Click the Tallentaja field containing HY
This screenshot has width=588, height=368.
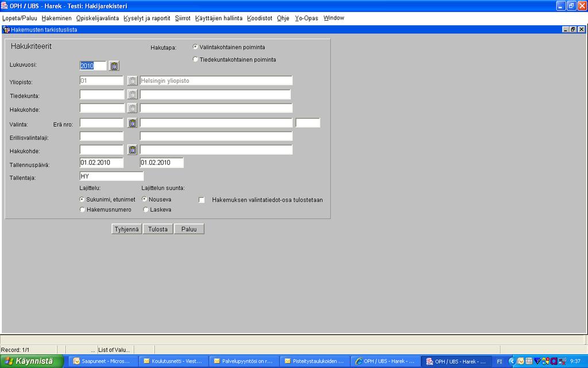pyautogui.click(x=112, y=176)
